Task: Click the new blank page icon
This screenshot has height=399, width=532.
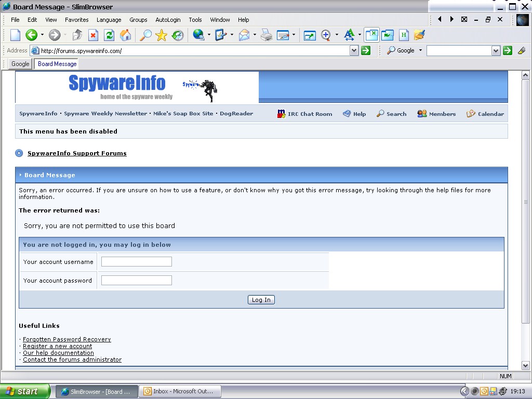Action: click(15, 35)
